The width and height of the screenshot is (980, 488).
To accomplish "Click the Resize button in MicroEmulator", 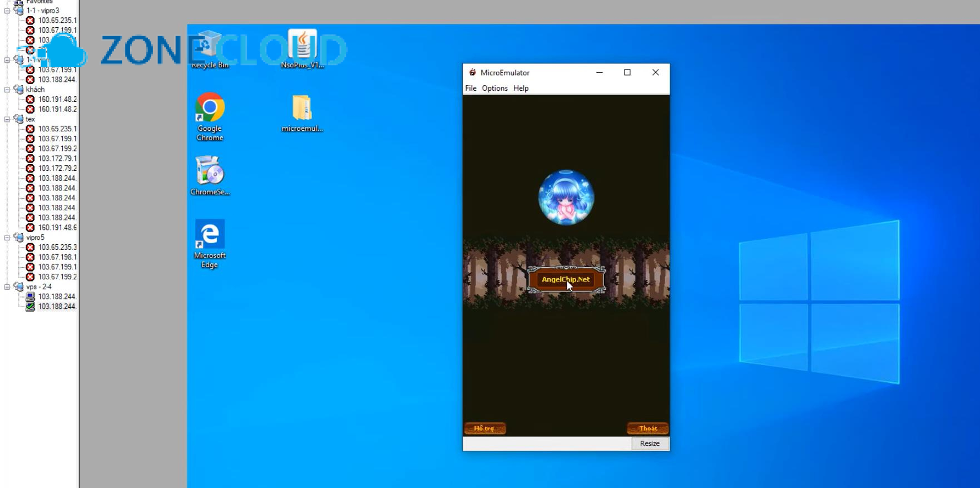I will 650,443.
